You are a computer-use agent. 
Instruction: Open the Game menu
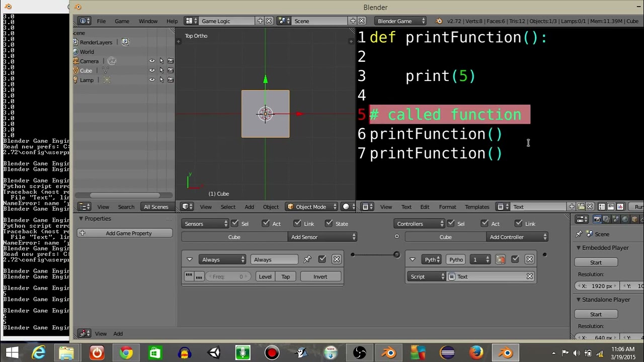122,21
